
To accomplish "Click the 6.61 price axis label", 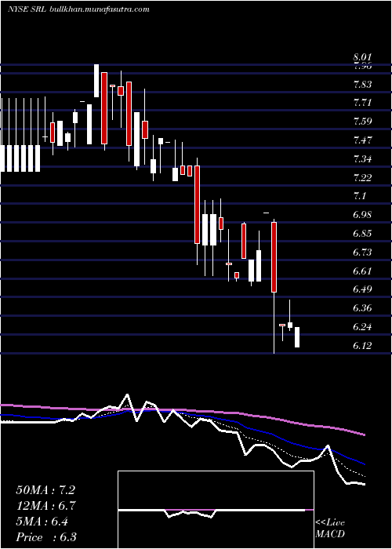I will click(362, 271).
